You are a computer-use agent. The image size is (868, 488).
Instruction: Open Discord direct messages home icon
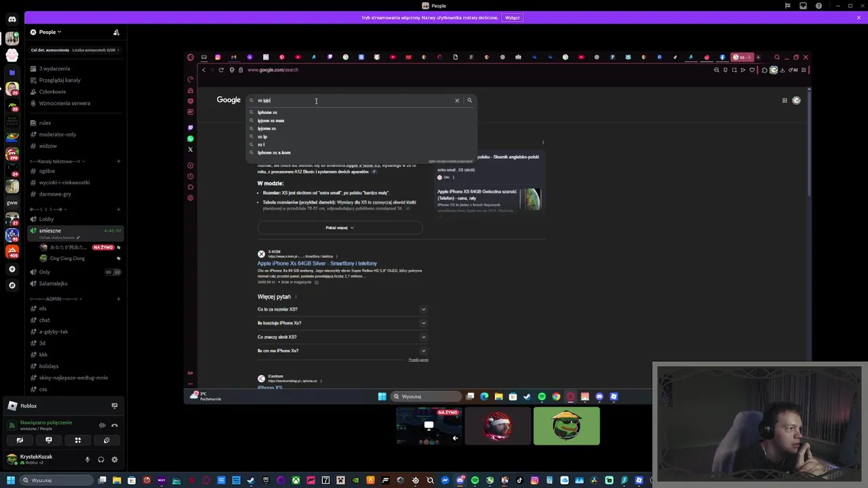tap(12, 19)
